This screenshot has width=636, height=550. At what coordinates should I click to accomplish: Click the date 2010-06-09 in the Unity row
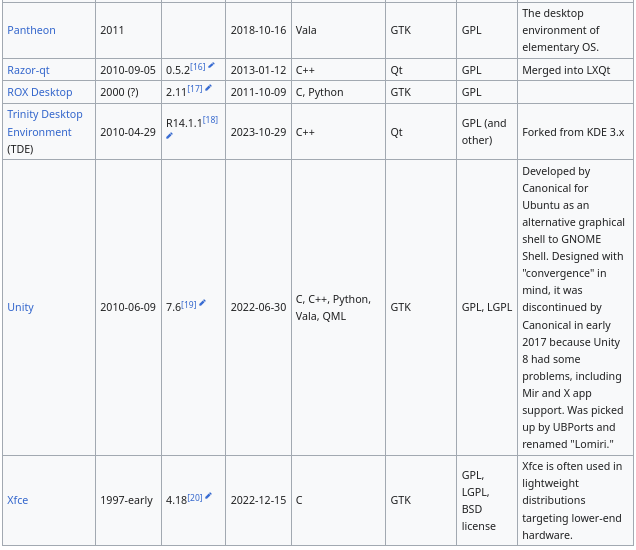tap(128, 307)
